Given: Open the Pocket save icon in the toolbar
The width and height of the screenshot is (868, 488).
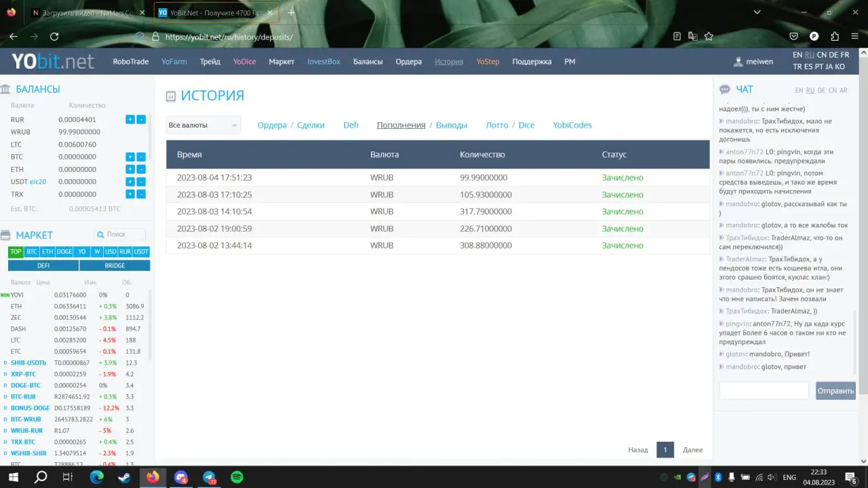Looking at the screenshot, I should pyautogui.click(x=794, y=37).
